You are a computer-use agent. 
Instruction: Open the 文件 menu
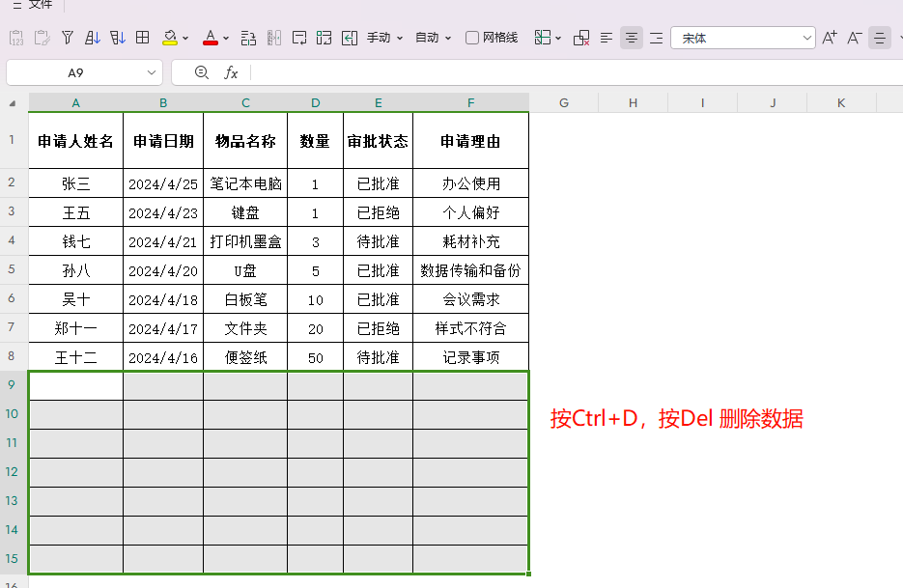pyautogui.click(x=40, y=5)
